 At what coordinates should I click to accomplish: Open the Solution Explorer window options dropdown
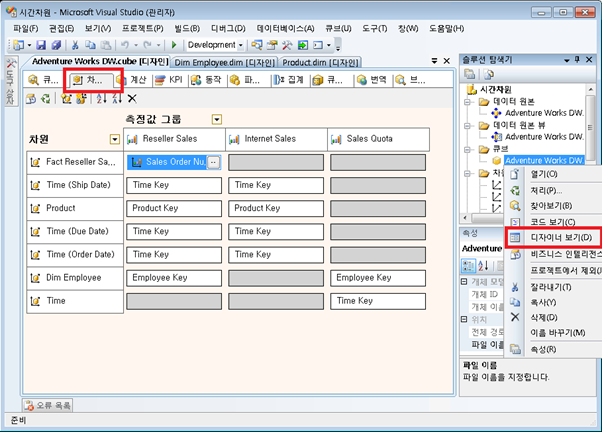point(566,60)
